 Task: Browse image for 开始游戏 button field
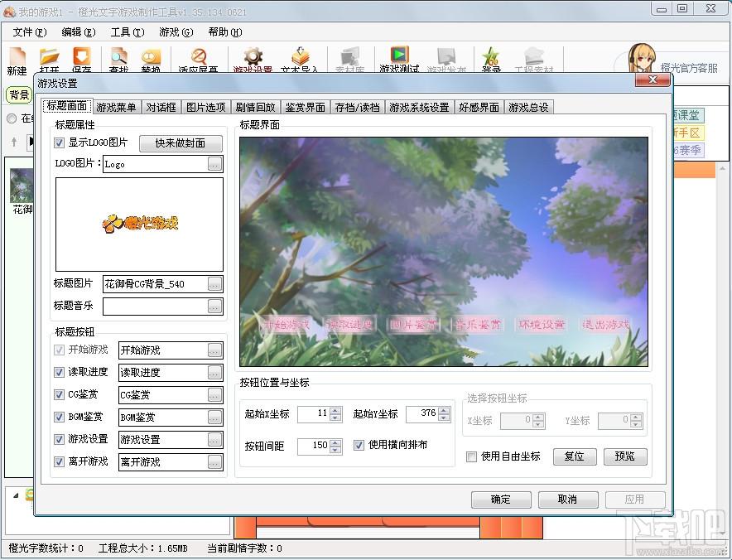click(214, 350)
